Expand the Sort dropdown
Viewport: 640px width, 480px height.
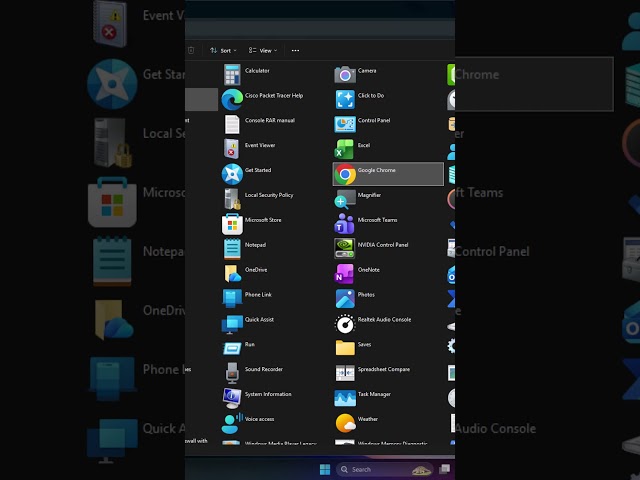point(223,51)
